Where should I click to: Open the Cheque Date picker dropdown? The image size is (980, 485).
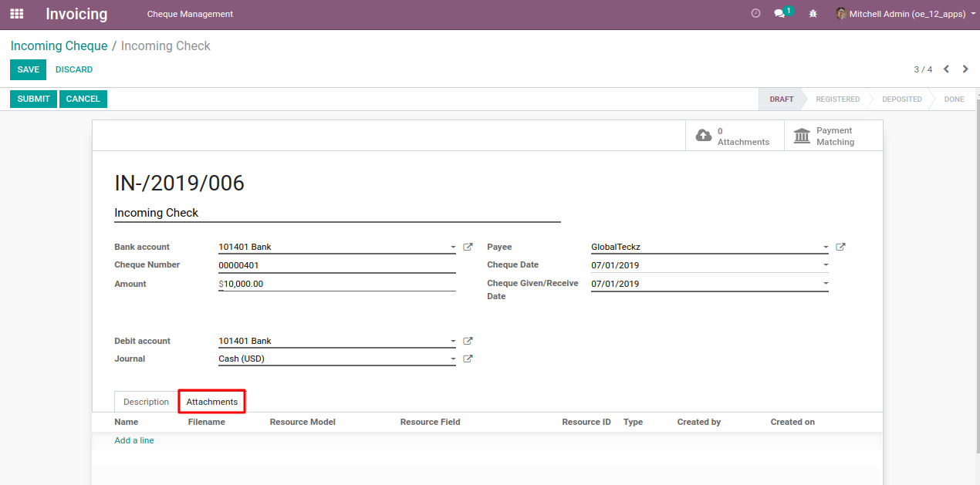pos(826,265)
